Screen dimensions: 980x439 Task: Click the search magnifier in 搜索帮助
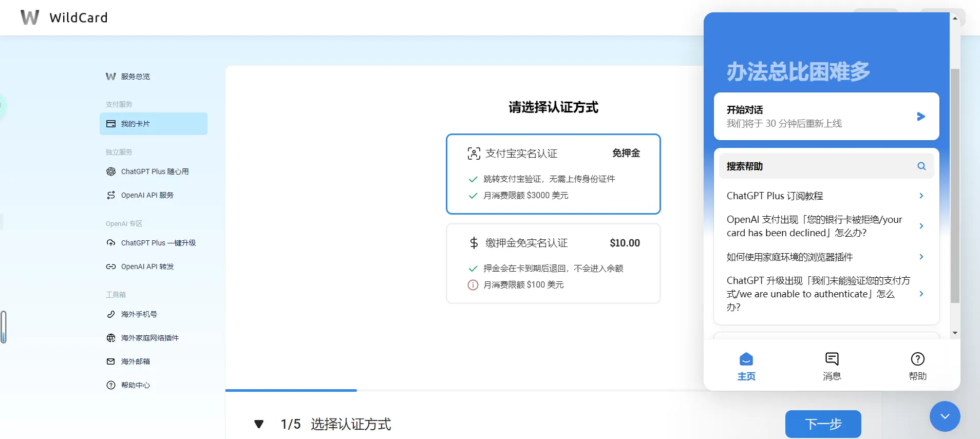click(x=921, y=166)
